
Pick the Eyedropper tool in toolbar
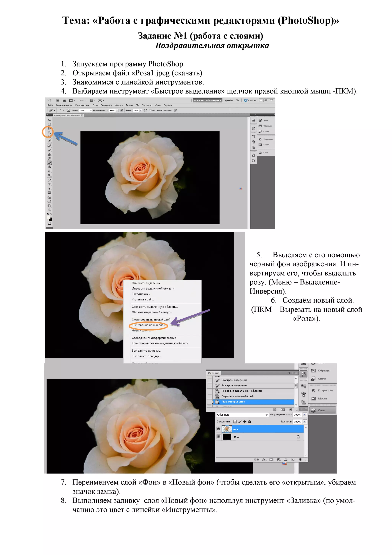50,141
